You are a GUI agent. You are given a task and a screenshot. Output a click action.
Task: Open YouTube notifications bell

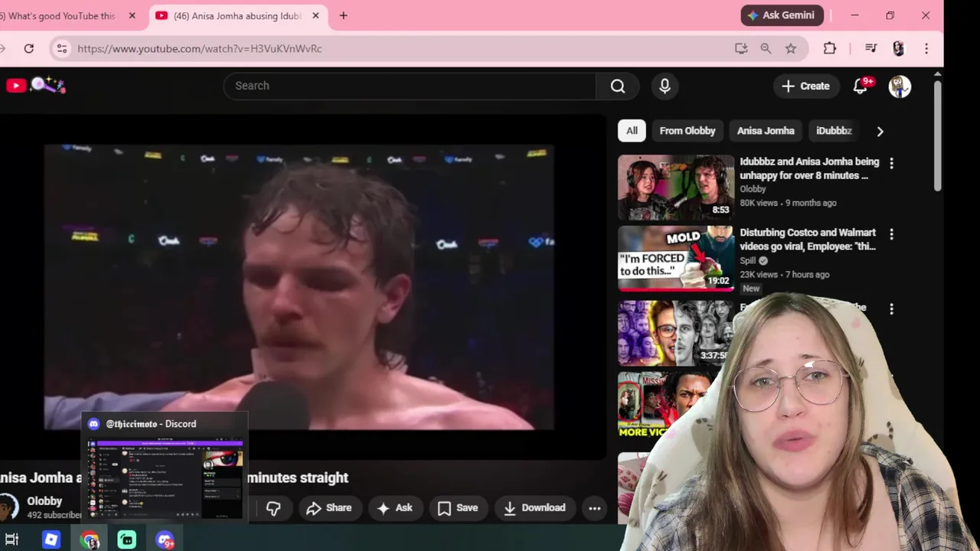point(861,86)
